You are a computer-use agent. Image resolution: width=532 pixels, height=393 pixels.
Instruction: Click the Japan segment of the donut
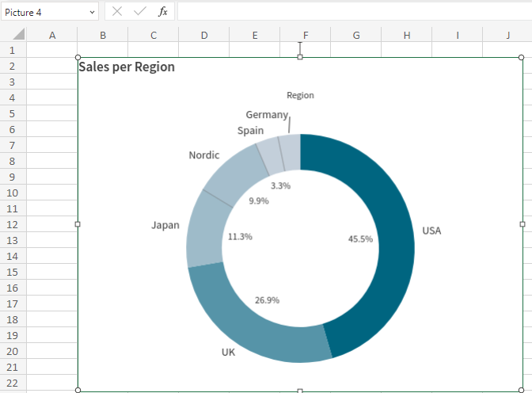204,230
